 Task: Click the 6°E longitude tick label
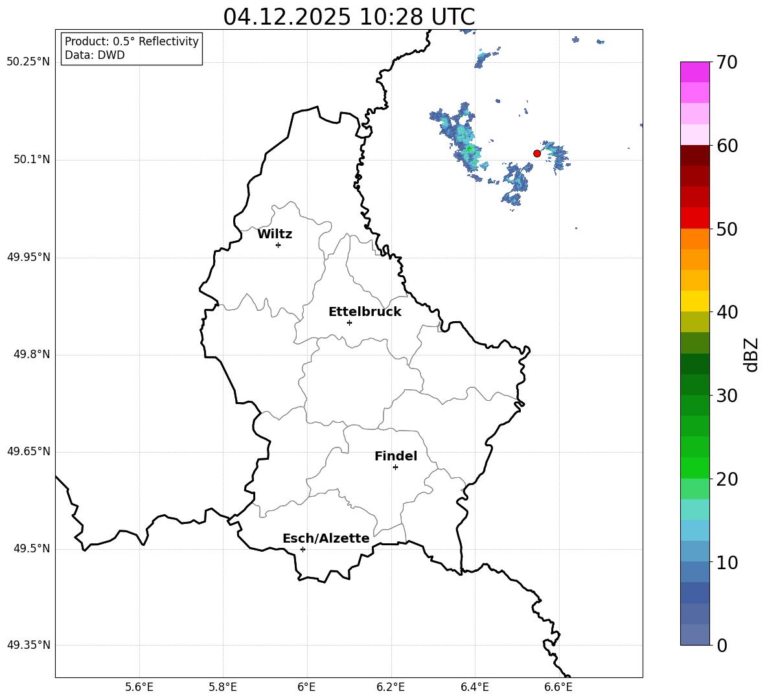[306, 687]
